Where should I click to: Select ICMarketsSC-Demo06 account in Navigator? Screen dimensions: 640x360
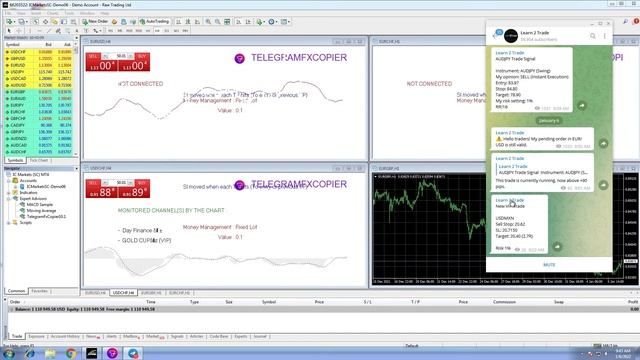pyautogui.click(x=46, y=187)
